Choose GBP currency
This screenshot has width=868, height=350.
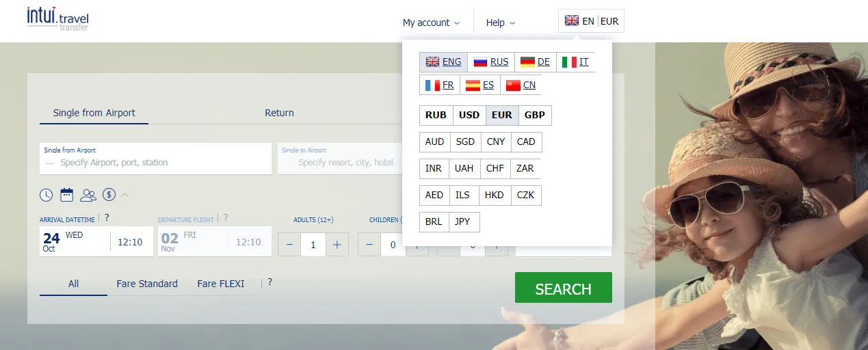coord(535,115)
